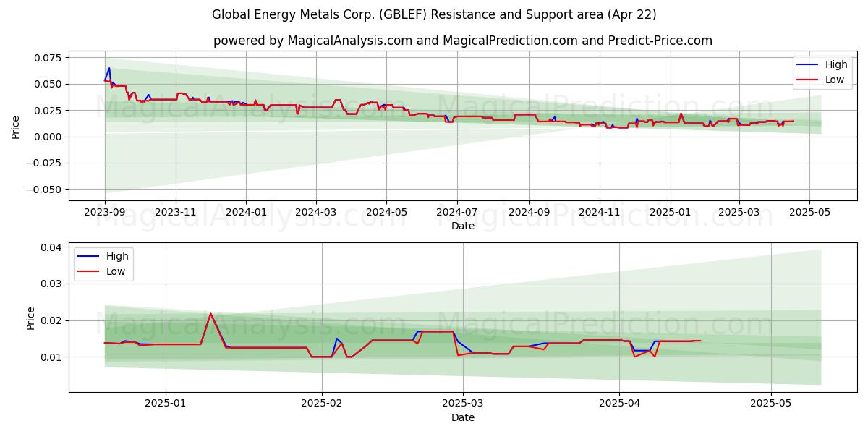
Task: Click the bottom chart 'Date' axis label
Action: click(x=463, y=417)
